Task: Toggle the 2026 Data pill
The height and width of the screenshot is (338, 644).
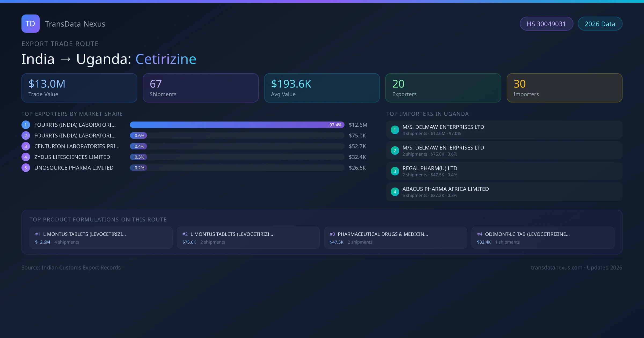Action: click(x=600, y=24)
